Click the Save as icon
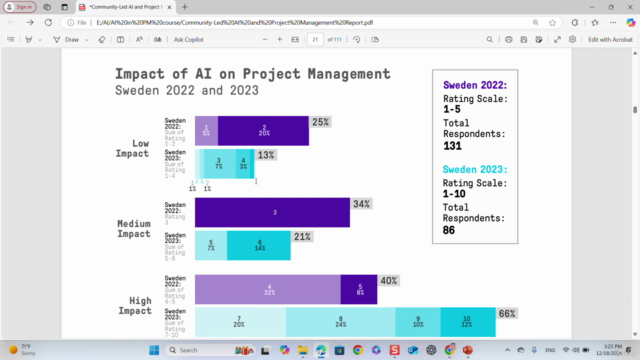640x360 pixels. click(539, 40)
